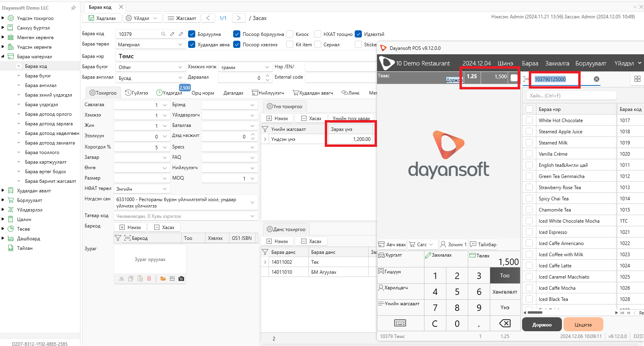
Task: Open the Бараа төрөл dropdown
Action: (180, 45)
